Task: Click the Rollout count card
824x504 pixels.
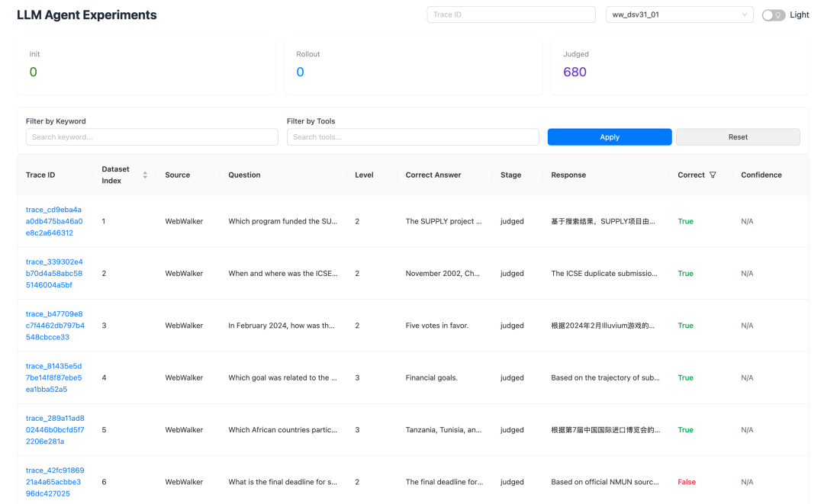Action: point(413,66)
